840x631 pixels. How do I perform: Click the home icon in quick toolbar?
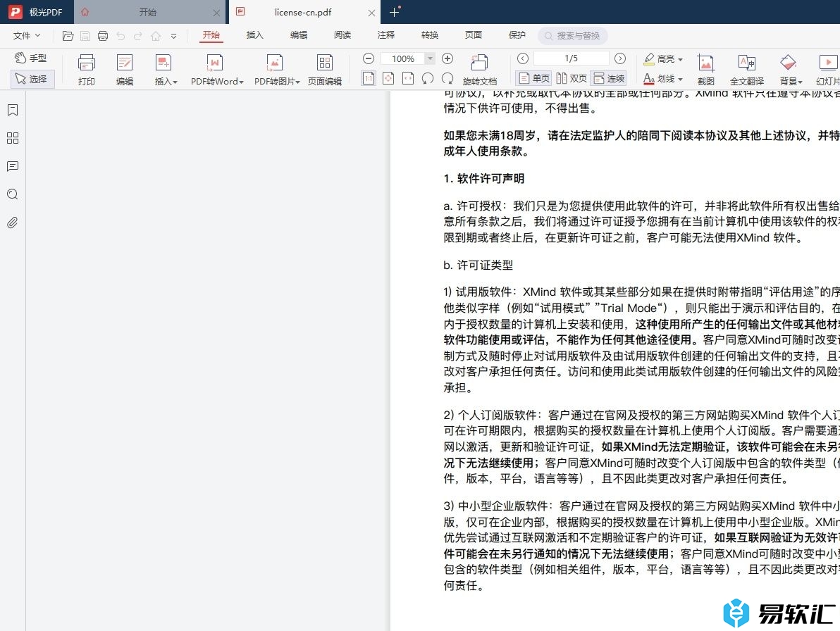[155, 36]
